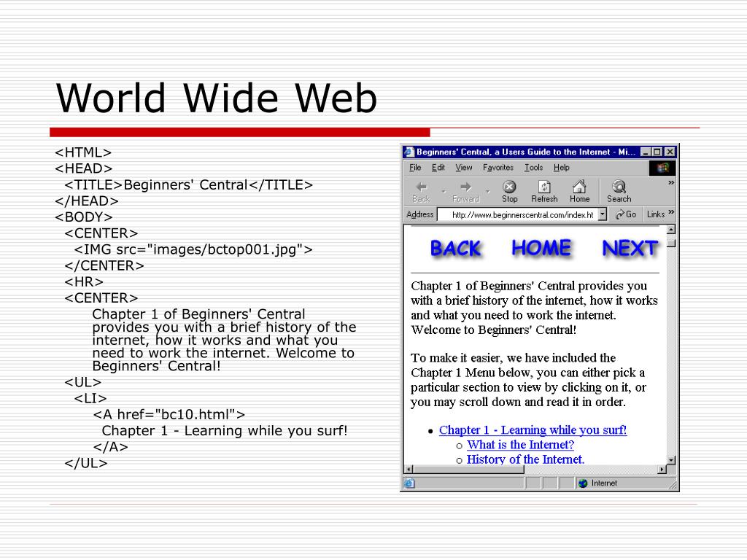Open Chapter 1 - Learning while you surf link
Viewport: 747px width, 560px height.
click(533, 430)
